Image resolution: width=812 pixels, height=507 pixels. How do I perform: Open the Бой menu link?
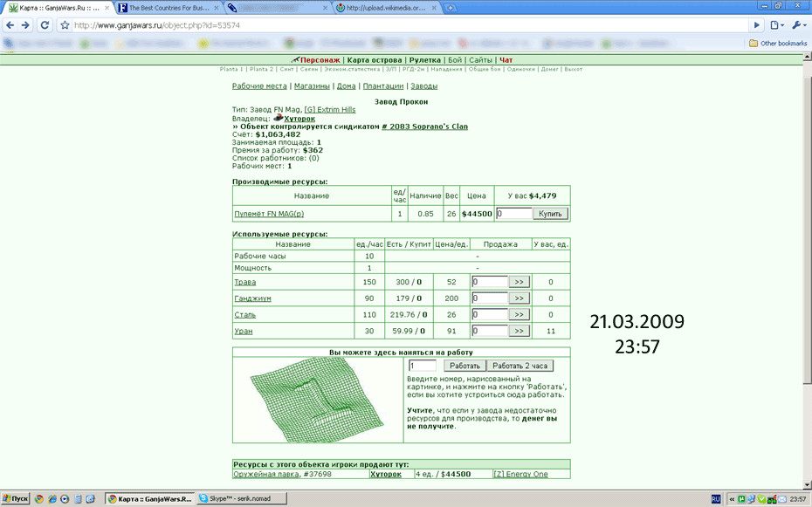click(455, 60)
